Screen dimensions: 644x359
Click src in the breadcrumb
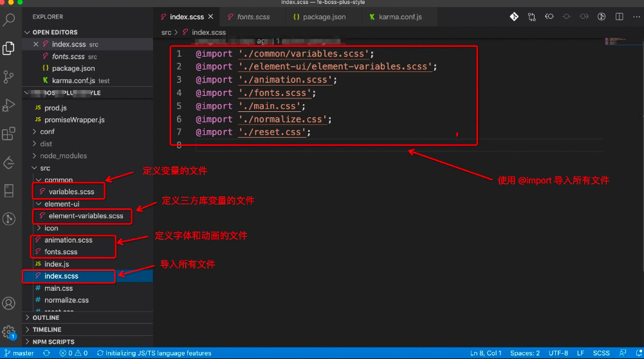pos(166,32)
